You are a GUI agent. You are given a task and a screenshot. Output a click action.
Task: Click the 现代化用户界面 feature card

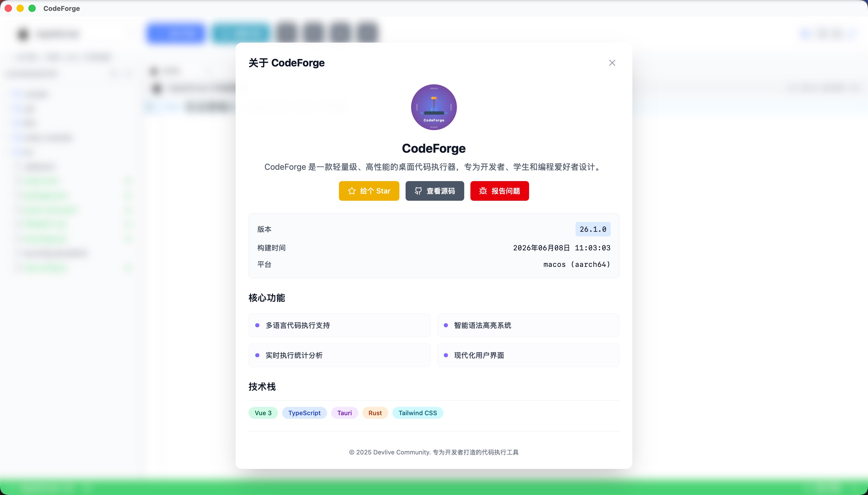pyautogui.click(x=528, y=355)
